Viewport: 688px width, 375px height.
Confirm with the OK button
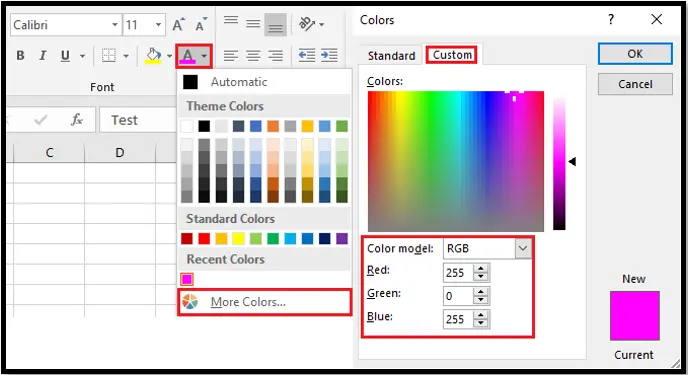635,54
